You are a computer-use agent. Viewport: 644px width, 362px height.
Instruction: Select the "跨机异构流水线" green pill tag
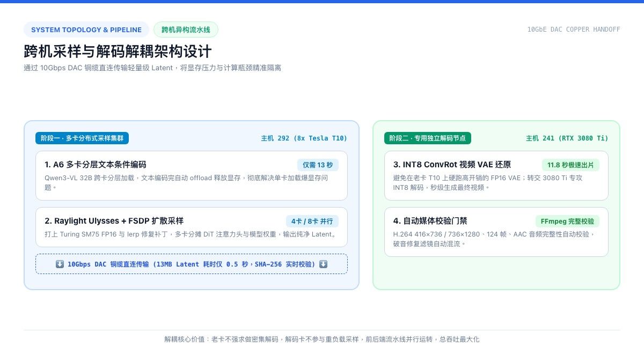point(186,29)
